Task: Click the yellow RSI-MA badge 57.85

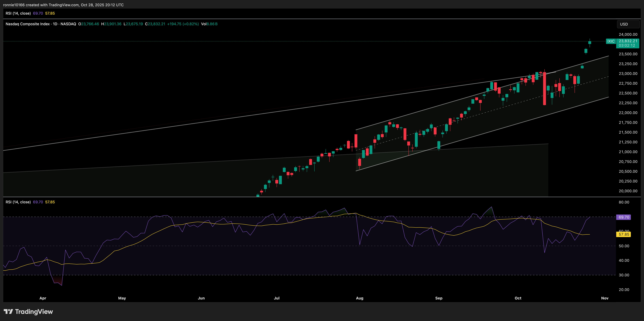Action: 623,234
